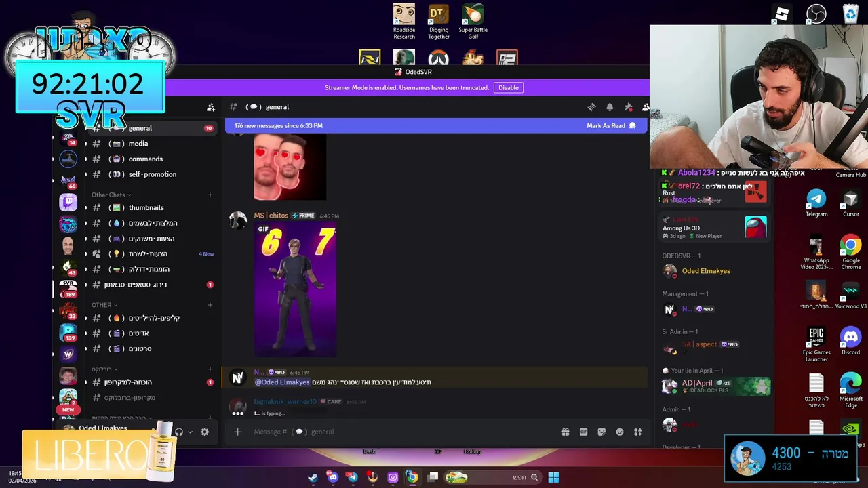The image size is (868, 488).
Task: Open the emoji picker icon
Action: point(620,432)
